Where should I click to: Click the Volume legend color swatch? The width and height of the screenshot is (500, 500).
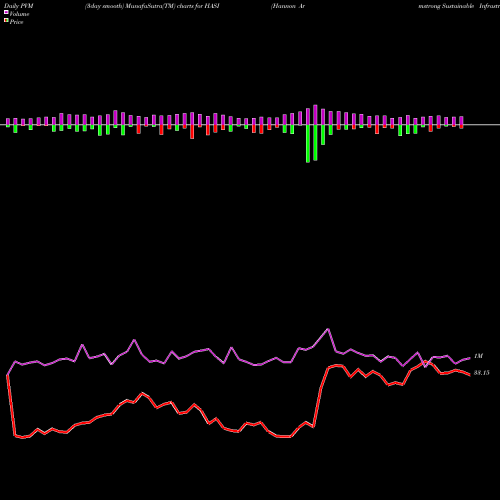tap(6, 12)
